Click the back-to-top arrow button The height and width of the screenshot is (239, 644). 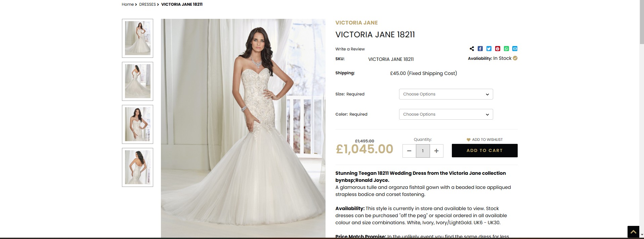tap(633, 232)
